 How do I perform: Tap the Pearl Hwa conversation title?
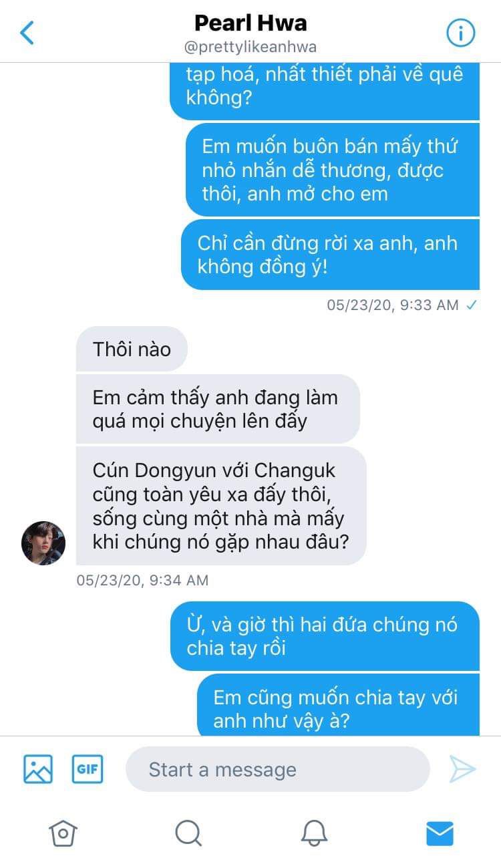[x=251, y=23]
